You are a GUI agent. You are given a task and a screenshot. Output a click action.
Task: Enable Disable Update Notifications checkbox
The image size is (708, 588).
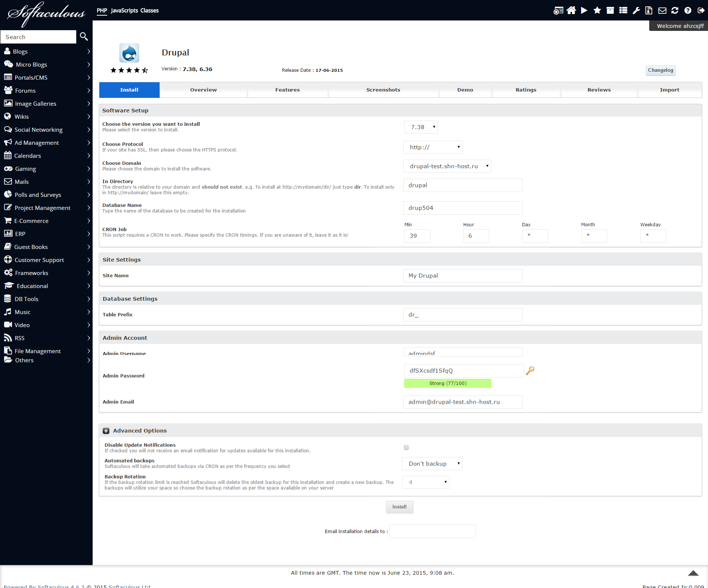pos(406,447)
